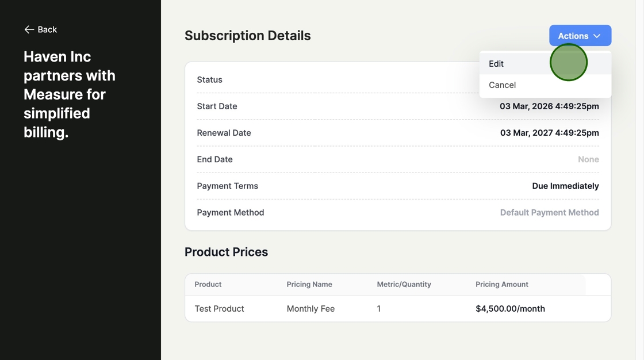Viewport: 644px width, 360px height.
Task: Click the End Date None value
Action: tap(588, 159)
